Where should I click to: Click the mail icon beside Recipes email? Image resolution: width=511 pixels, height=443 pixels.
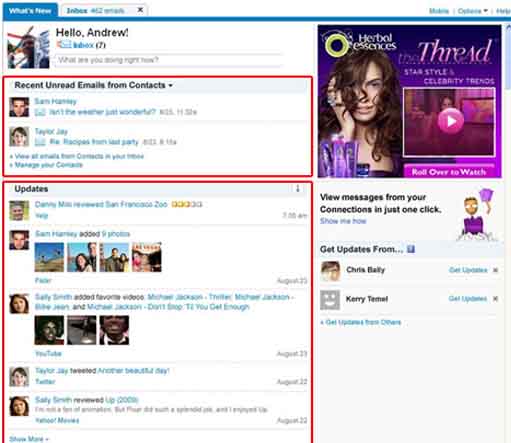click(40, 142)
